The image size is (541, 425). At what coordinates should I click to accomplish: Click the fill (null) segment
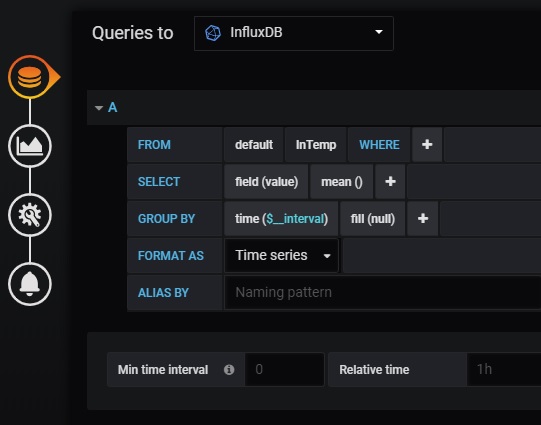[x=373, y=218]
